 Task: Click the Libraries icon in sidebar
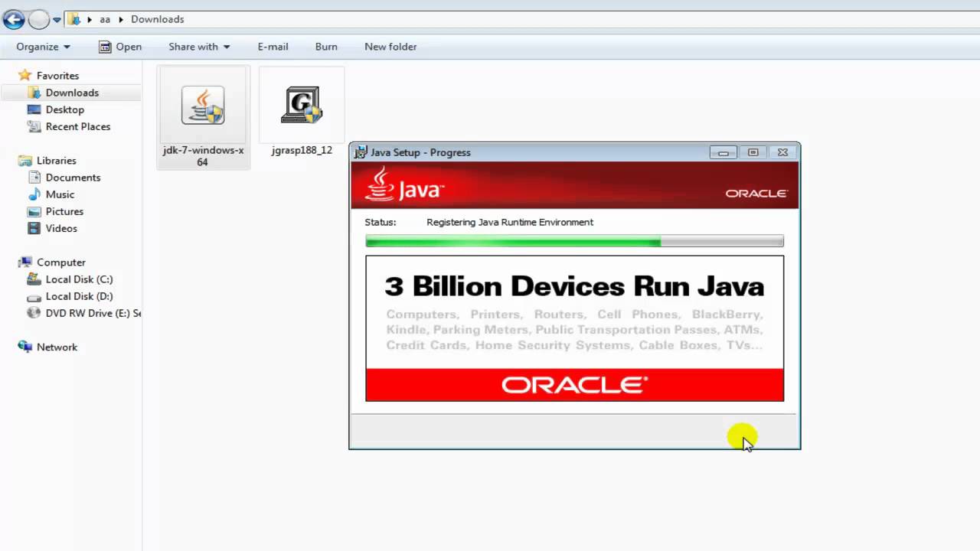tap(25, 161)
